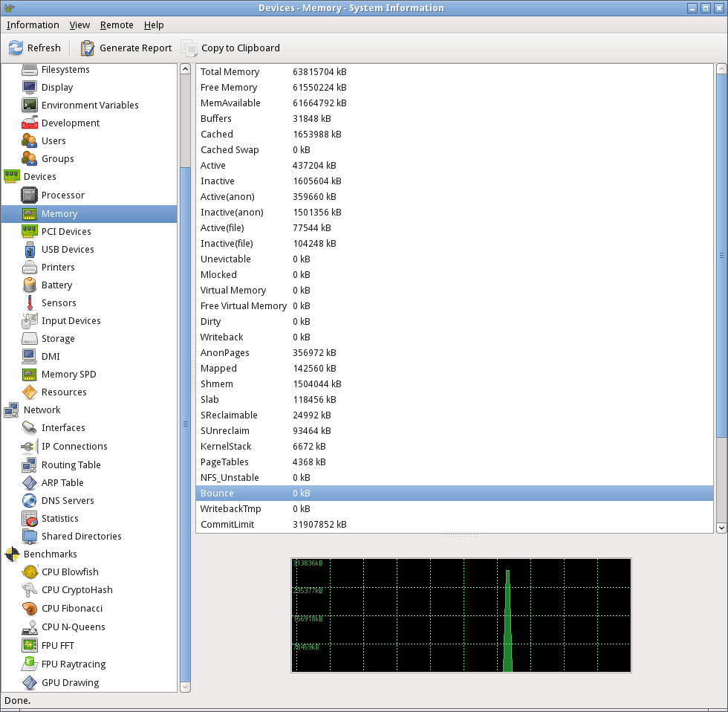Select the CPU Fibonacci shell icon
728x712 pixels.
[30, 609]
